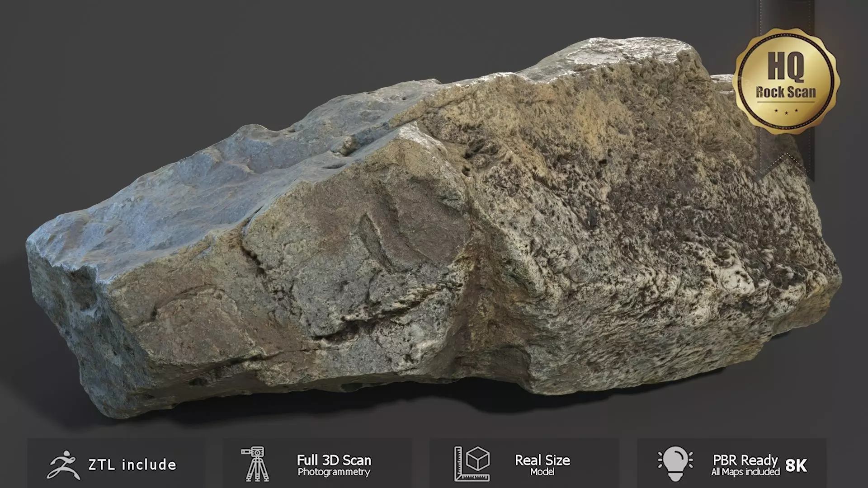Click the 'Rock Scan' text on badge

786,92
